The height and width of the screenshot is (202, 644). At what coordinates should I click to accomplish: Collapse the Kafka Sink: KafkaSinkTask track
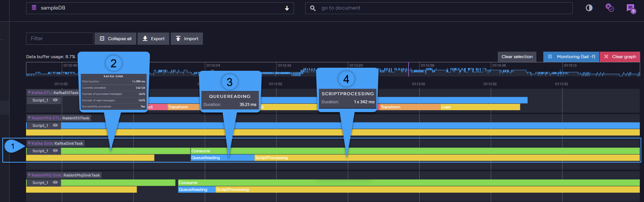point(29,143)
